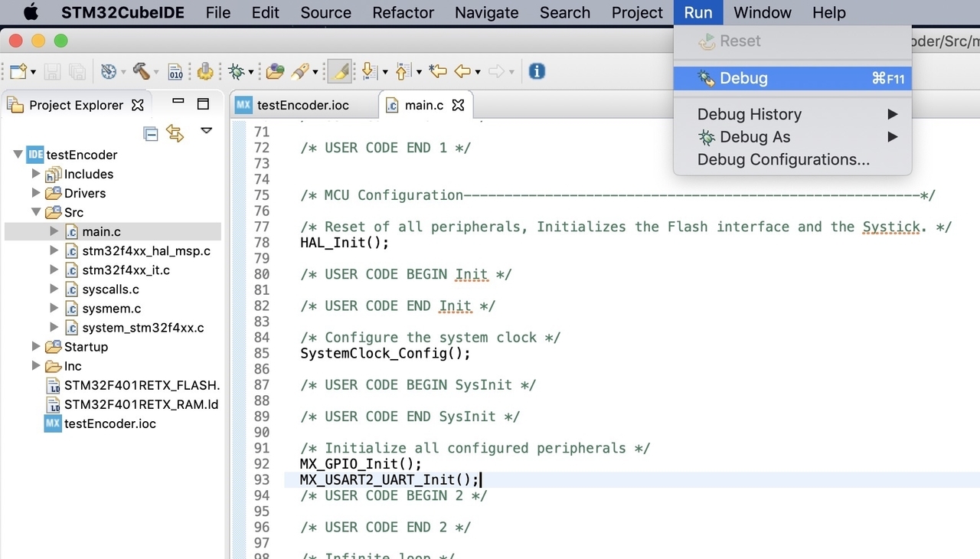Open the Previous Annotation dropdown arrow
This screenshot has width=980, height=559.
click(419, 73)
